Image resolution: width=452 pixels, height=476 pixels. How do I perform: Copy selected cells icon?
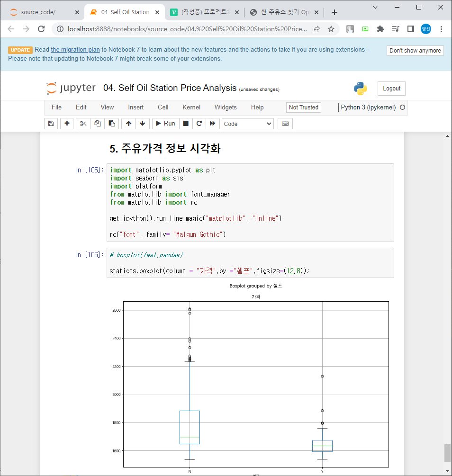coord(98,124)
